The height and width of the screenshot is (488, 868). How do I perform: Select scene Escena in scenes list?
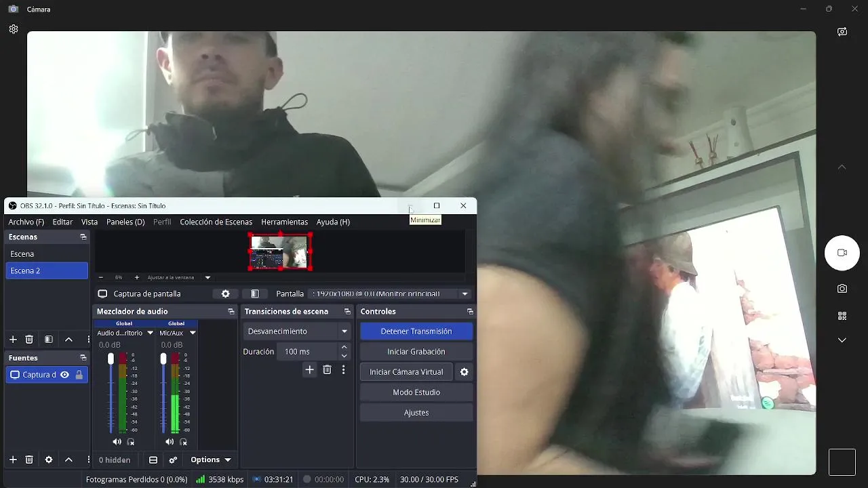point(47,254)
